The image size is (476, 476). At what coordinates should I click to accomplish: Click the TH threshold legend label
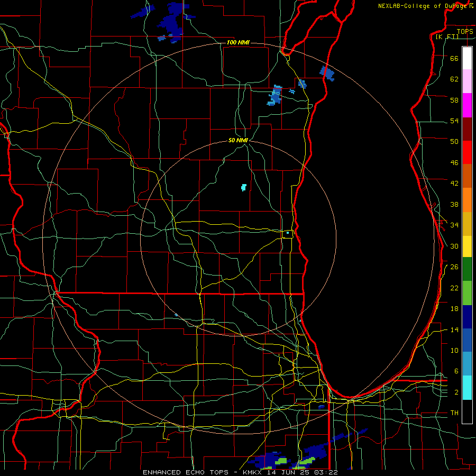click(x=454, y=413)
